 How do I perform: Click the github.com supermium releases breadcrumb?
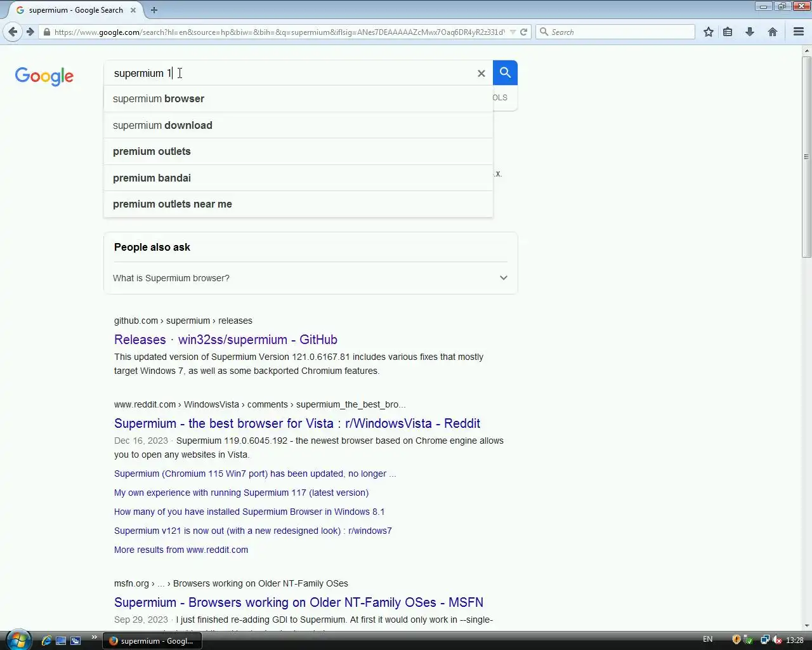(183, 321)
